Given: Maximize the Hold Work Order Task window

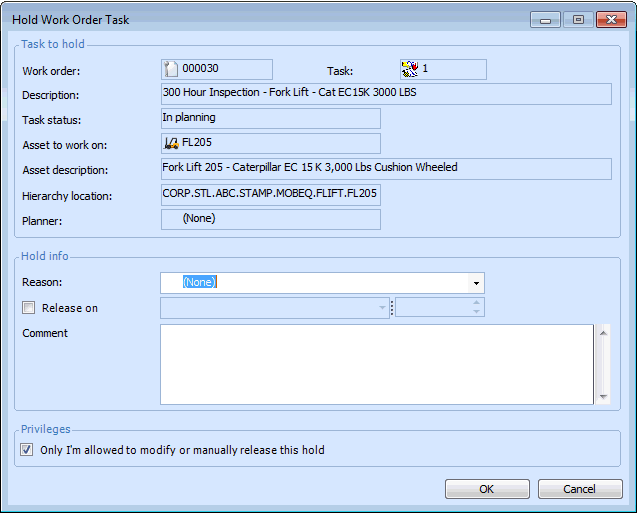Looking at the screenshot, I should [578, 20].
